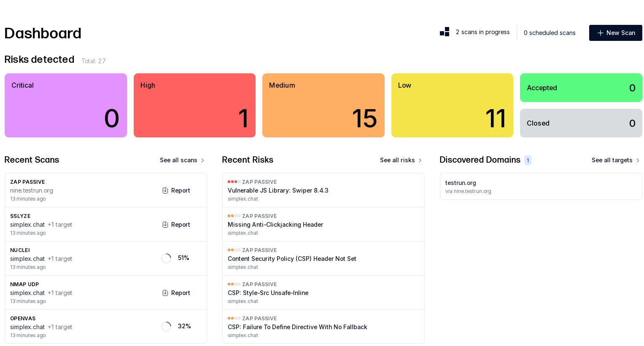
Task: Click the 0 scheduled scans link
Action: pos(550,33)
